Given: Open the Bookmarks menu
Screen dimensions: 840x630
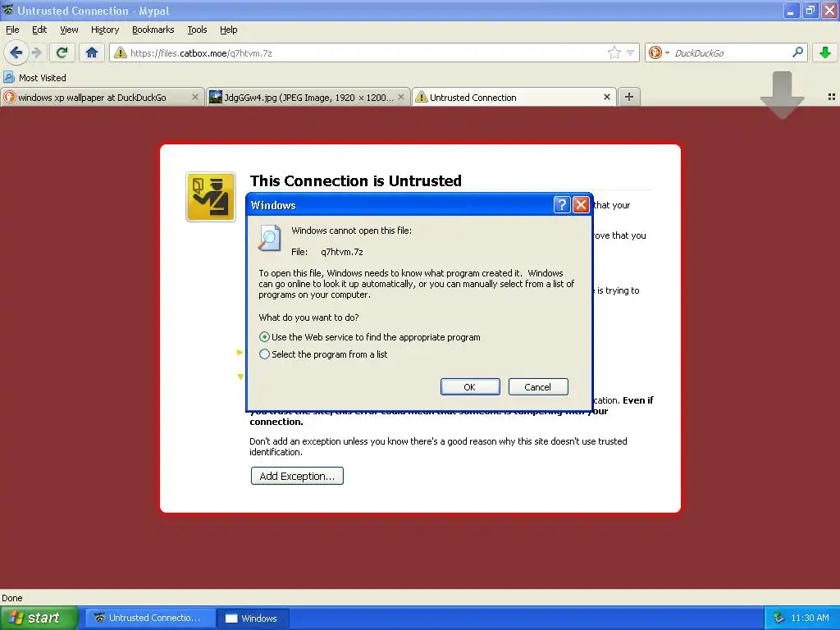Looking at the screenshot, I should point(153,30).
